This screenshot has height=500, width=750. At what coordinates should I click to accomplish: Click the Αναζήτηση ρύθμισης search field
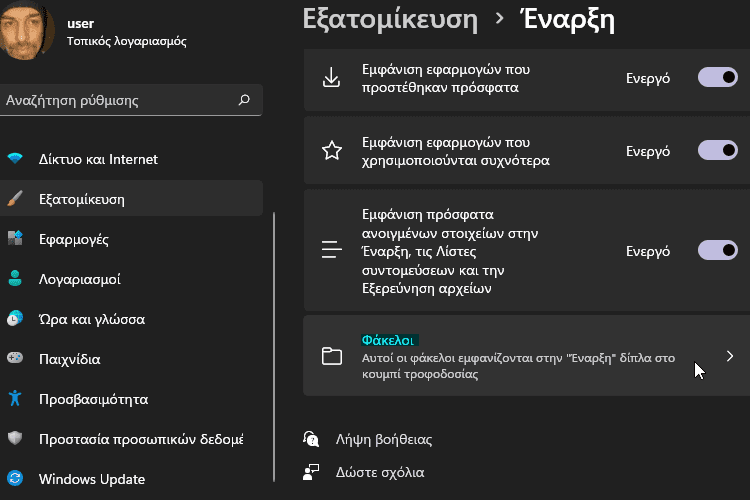click(x=131, y=100)
